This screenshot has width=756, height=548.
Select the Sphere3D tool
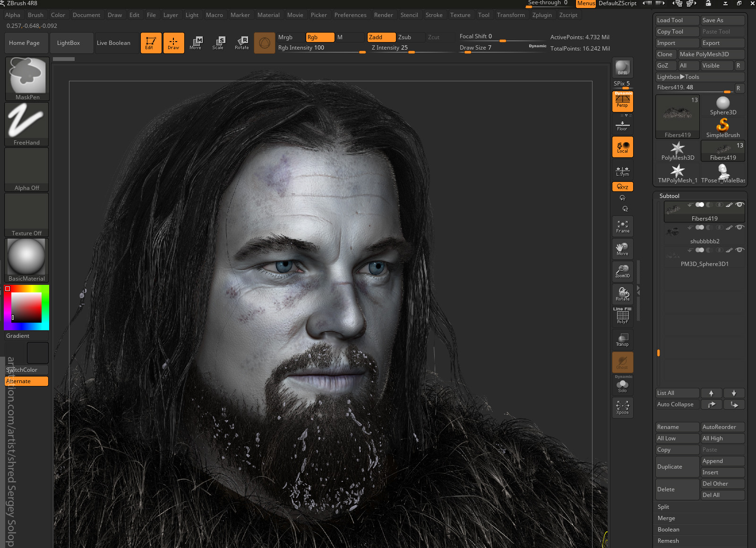coord(723,106)
